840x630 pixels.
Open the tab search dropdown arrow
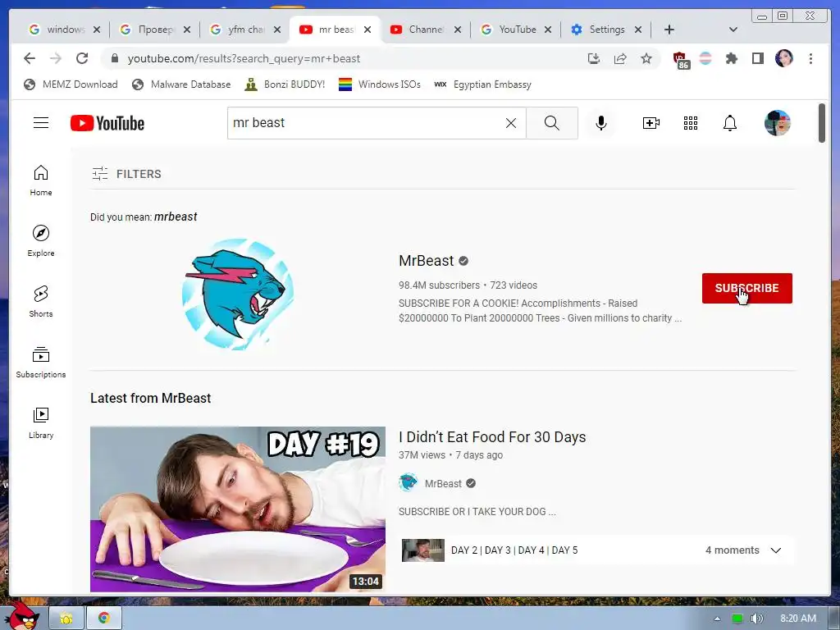coord(733,30)
